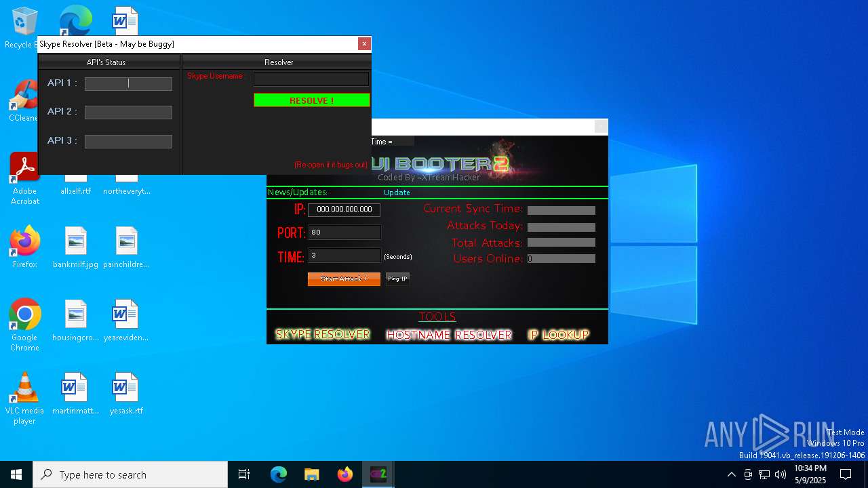Launch Firefox desktop shortcut

(24, 247)
